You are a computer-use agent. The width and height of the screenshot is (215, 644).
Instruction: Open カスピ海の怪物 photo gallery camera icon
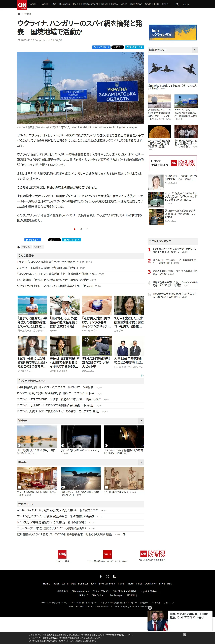[63, 487]
